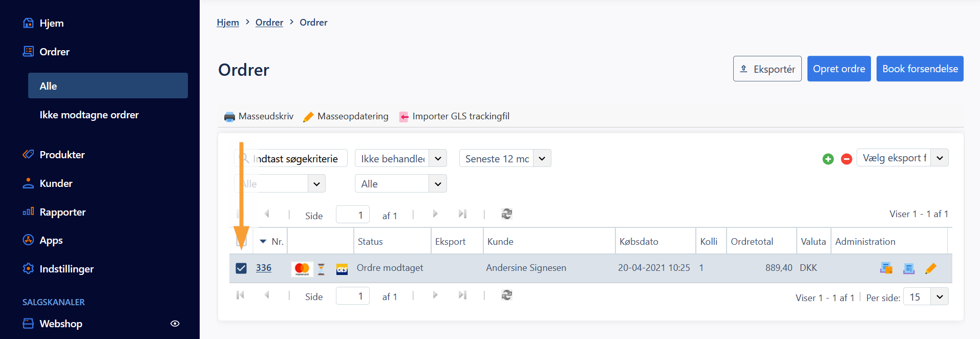Toggle Webshop visibility eye icon
The height and width of the screenshot is (339, 980).
pos(175,324)
